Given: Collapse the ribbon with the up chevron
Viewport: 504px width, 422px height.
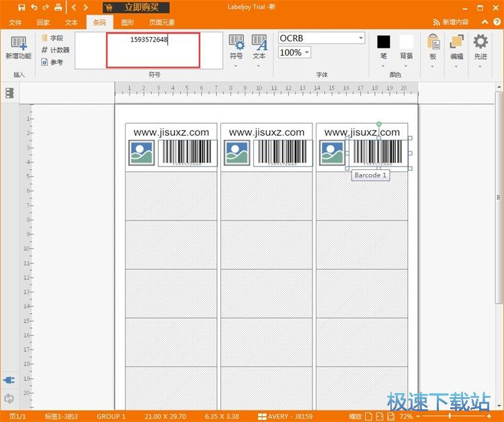Looking at the screenshot, I should coord(485,22).
